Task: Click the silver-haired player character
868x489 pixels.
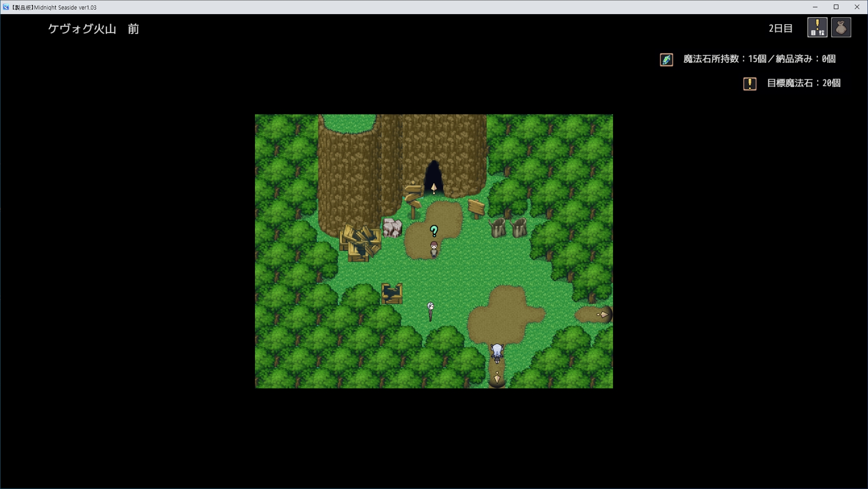Action: click(x=497, y=353)
